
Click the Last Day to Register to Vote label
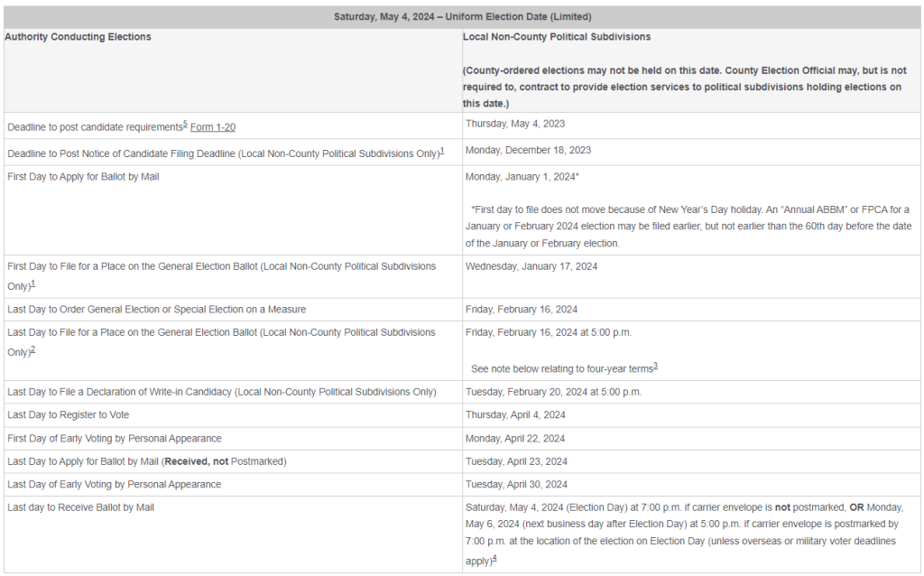(69, 415)
